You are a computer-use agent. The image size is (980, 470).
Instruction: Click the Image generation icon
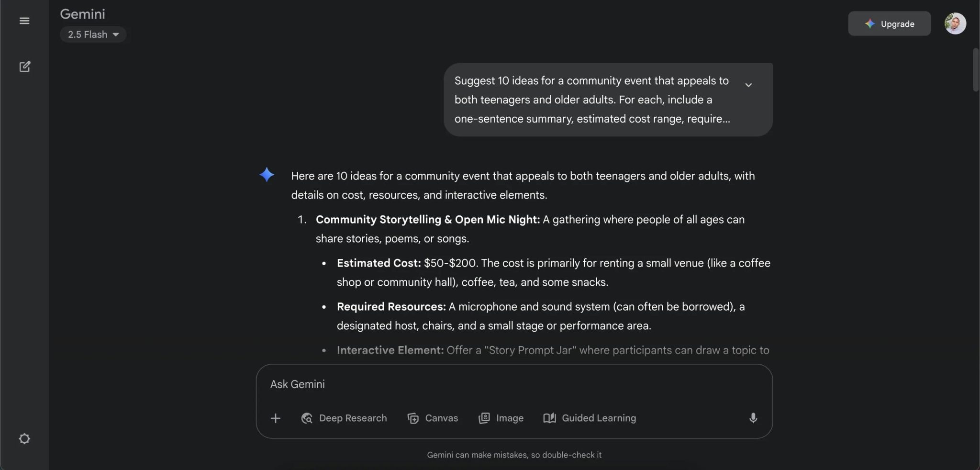[x=484, y=418]
